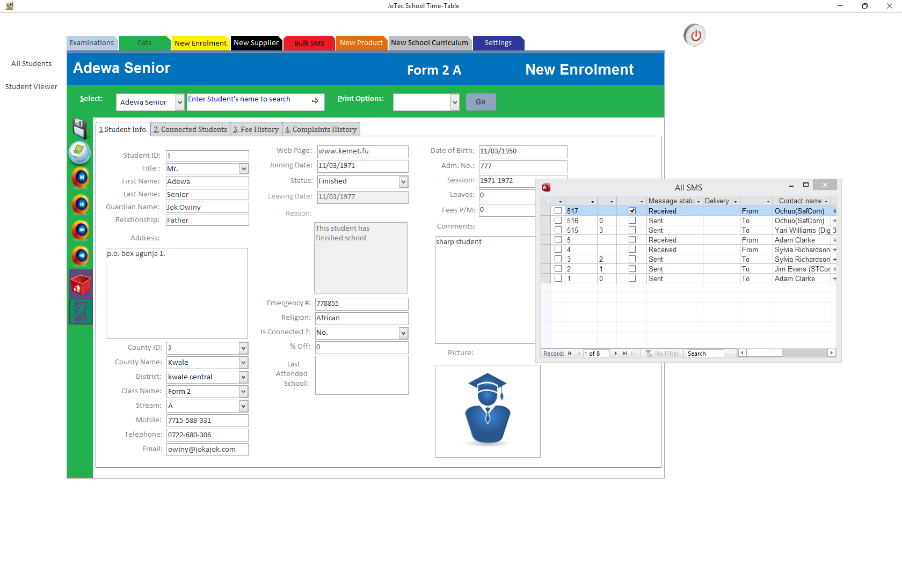902x588 pixels.
Task: Click the red power button icon
Action: coord(695,35)
